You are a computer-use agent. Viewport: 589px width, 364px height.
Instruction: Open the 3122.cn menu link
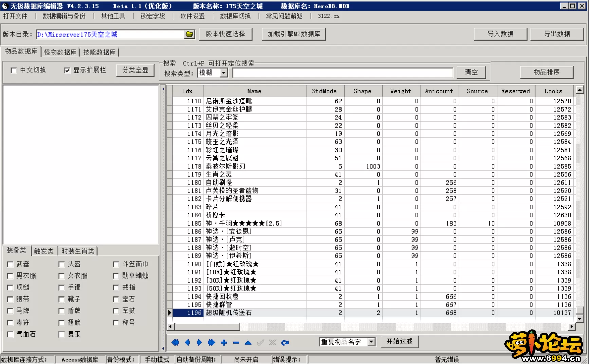pyautogui.click(x=328, y=16)
